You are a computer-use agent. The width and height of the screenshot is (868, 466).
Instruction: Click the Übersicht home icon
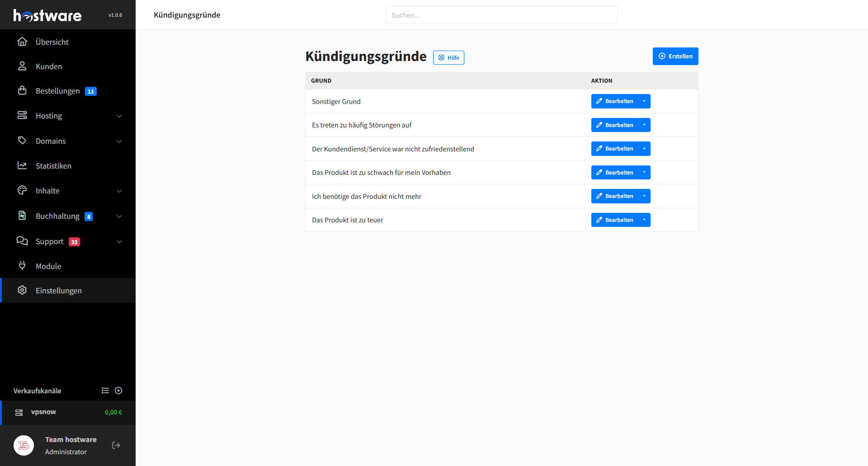[x=22, y=42]
